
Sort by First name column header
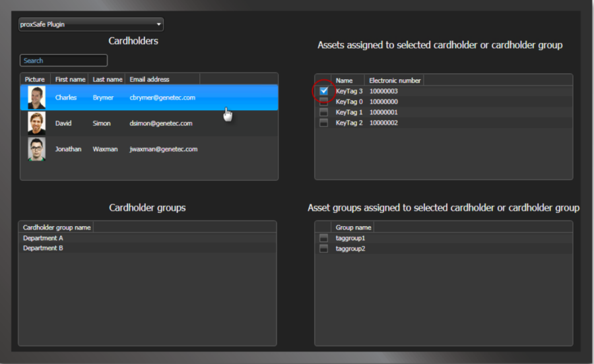tap(70, 79)
